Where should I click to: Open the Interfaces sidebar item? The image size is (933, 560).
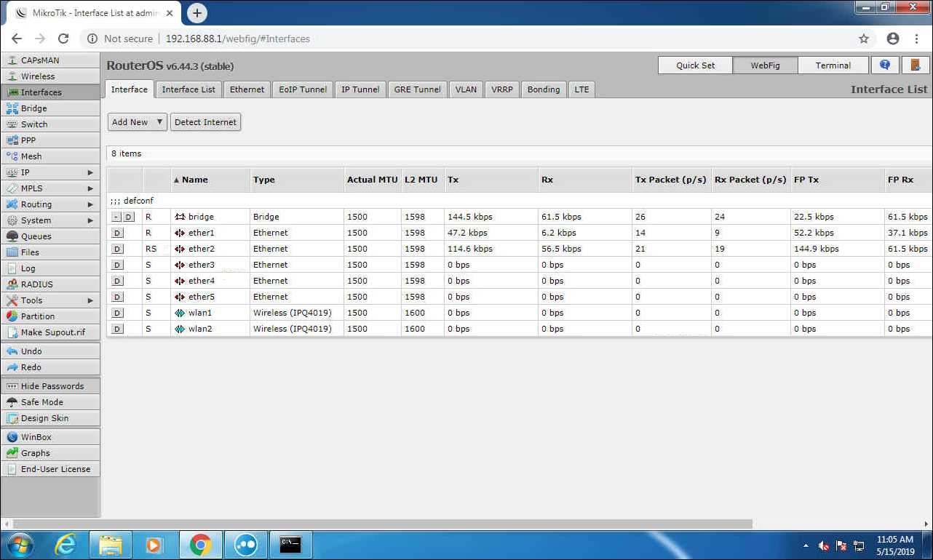50,92
